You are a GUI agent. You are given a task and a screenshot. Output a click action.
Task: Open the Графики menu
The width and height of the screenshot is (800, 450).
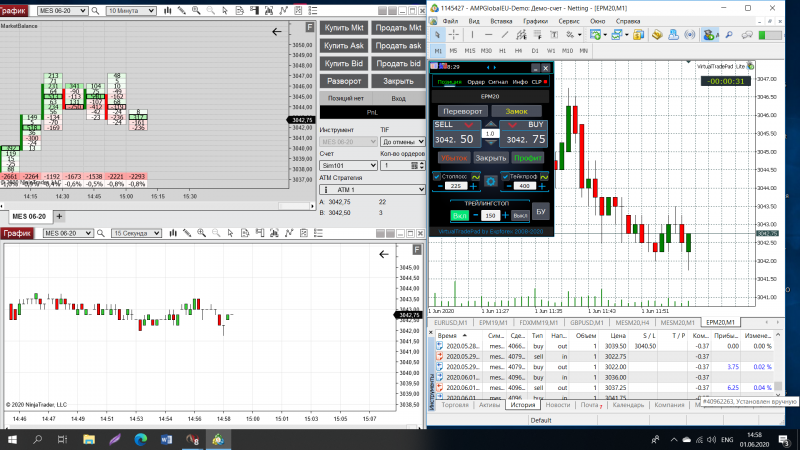(x=535, y=21)
